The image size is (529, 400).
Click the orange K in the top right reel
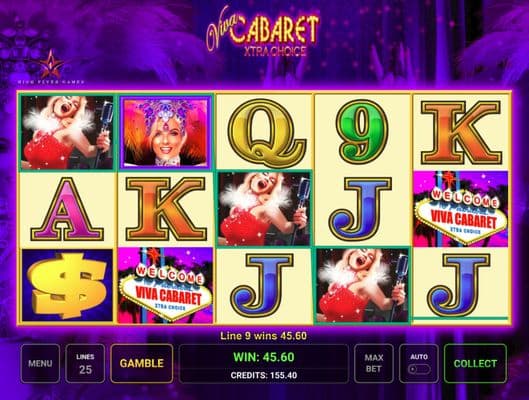click(461, 132)
